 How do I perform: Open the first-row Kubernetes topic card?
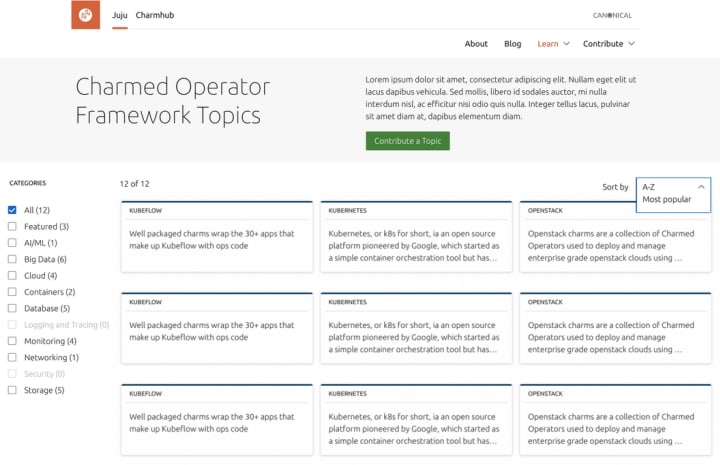click(416, 236)
